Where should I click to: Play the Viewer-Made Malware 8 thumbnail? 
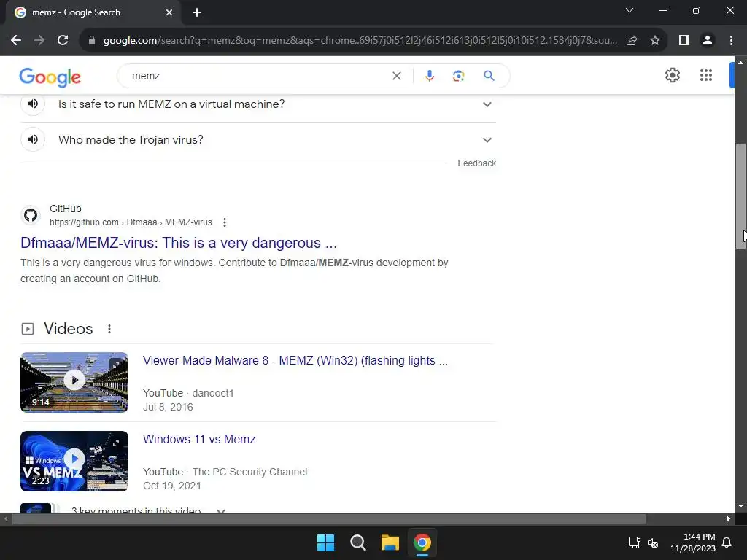tap(74, 382)
